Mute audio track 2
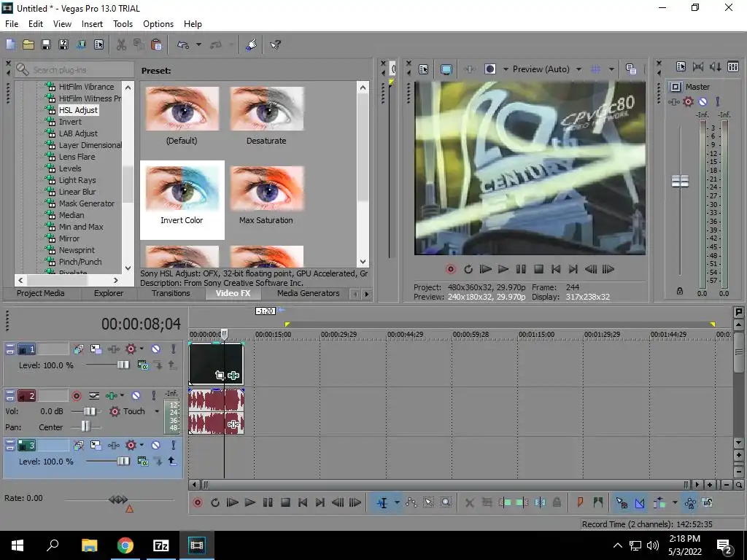 [x=136, y=396]
